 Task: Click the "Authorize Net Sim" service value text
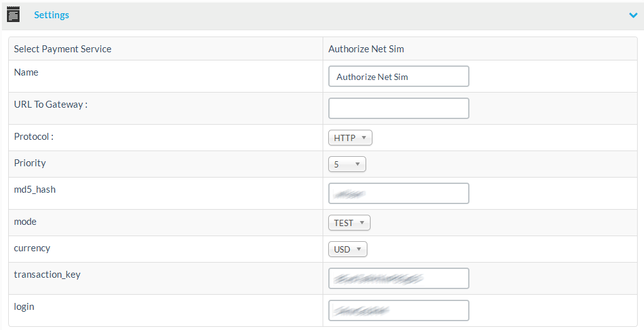click(x=366, y=48)
